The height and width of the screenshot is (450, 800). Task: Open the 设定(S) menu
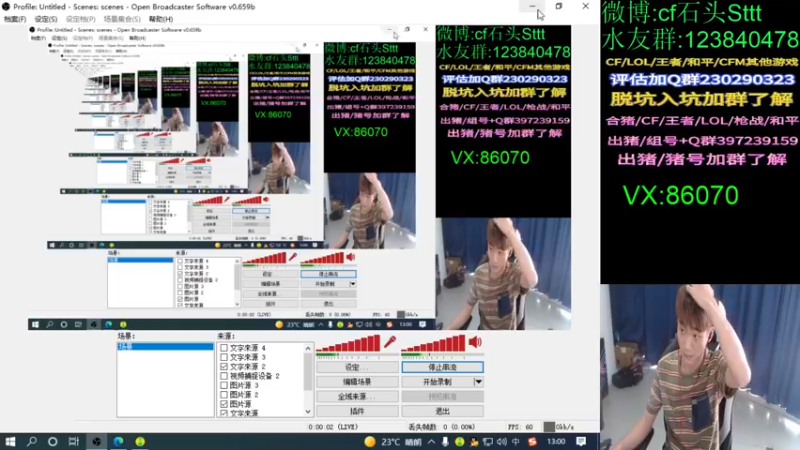46,19
